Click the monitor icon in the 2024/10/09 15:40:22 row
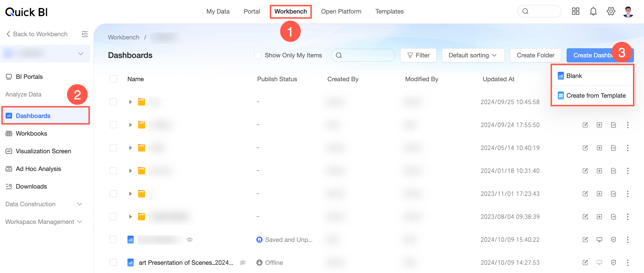The image size is (644, 273). pos(599,239)
